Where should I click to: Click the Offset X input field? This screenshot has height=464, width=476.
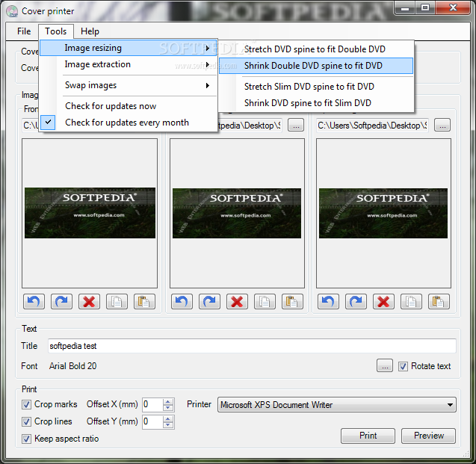click(152, 405)
